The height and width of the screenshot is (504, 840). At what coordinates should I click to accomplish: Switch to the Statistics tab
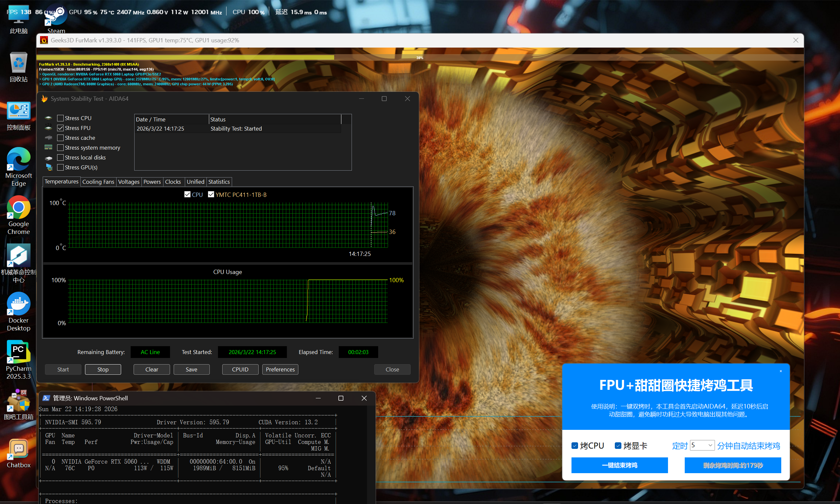(x=219, y=182)
